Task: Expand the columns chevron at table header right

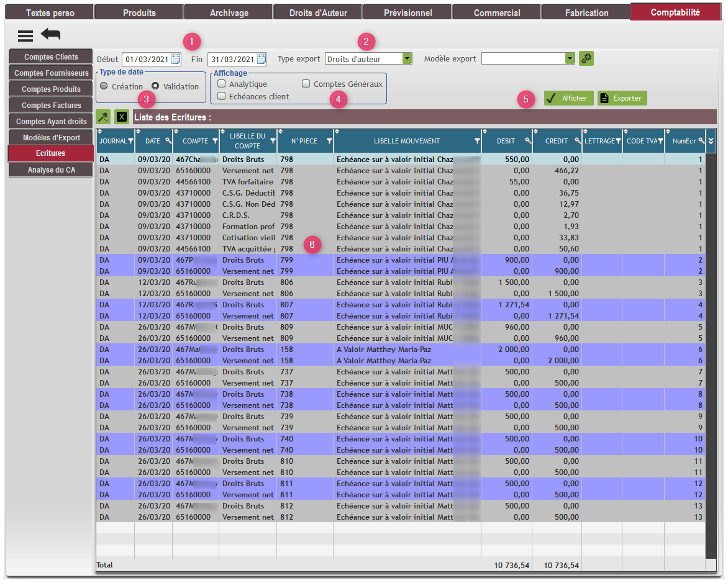Action: (x=711, y=141)
